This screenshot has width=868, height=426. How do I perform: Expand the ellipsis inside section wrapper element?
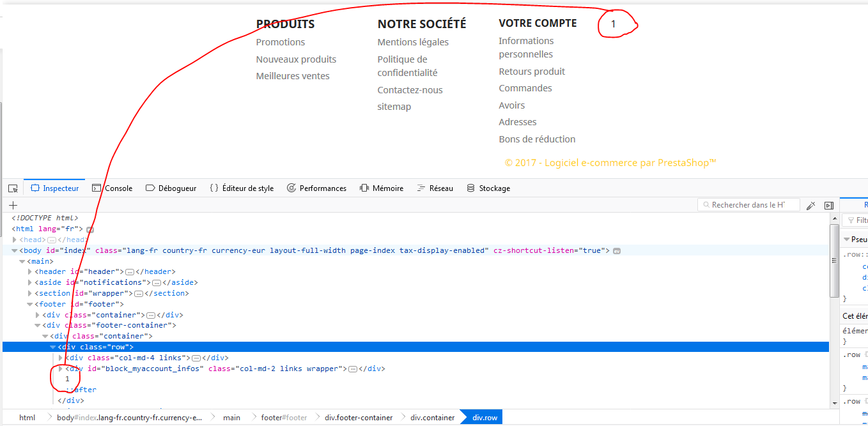pos(139,294)
